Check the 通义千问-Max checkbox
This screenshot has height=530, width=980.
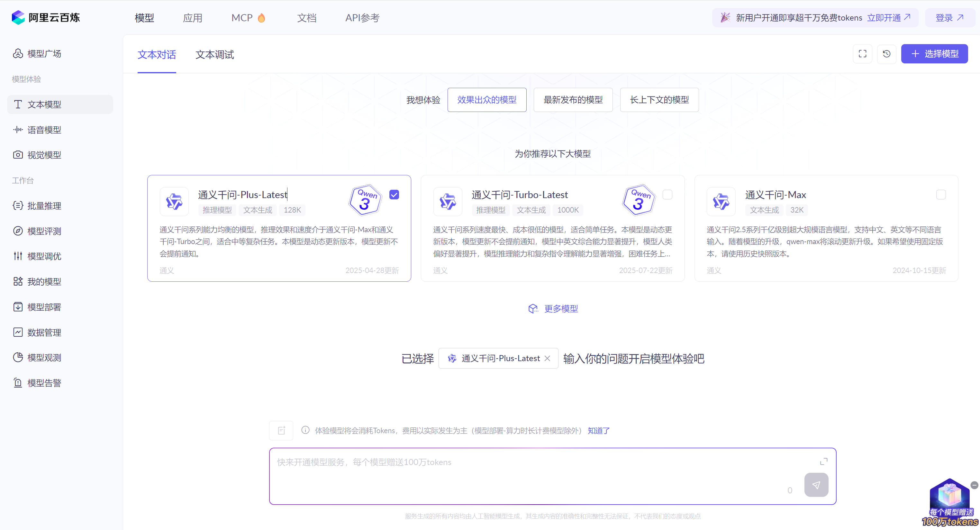(940, 195)
